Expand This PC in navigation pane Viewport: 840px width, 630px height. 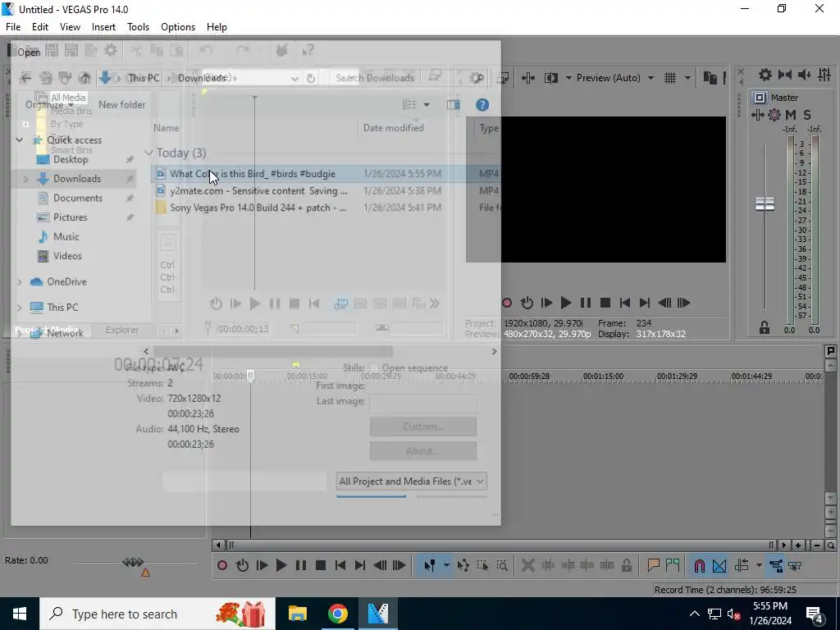pyautogui.click(x=20, y=308)
